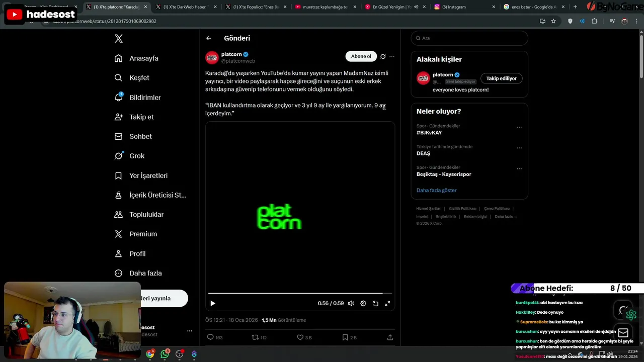This screenshot has height=362, width=644.
Task: Open the #BJKvKAY trend
Action: pos(429,133)
